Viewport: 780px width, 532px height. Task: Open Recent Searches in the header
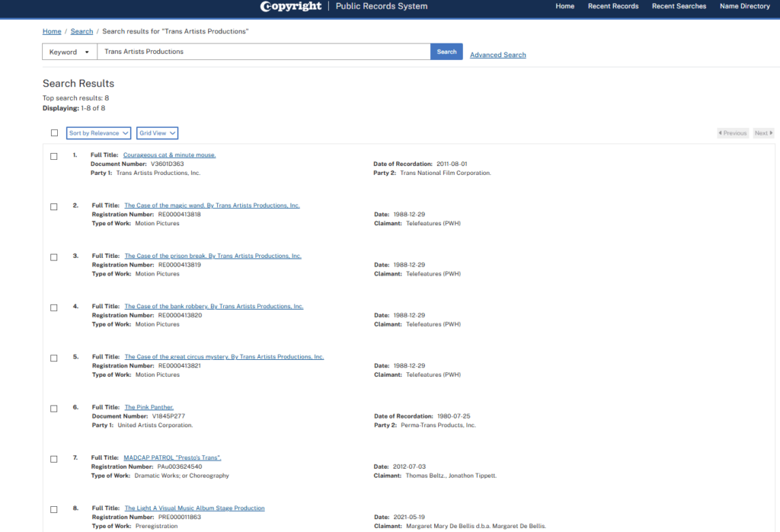679,6
